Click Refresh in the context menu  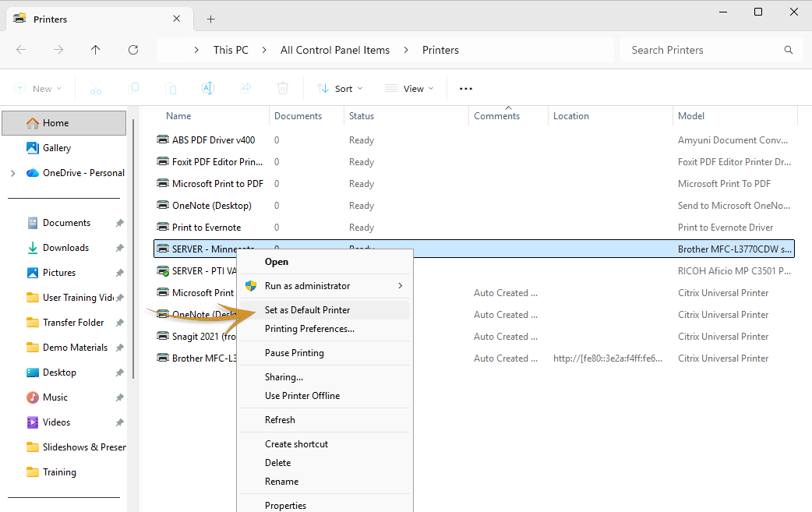tap(325, 420)
